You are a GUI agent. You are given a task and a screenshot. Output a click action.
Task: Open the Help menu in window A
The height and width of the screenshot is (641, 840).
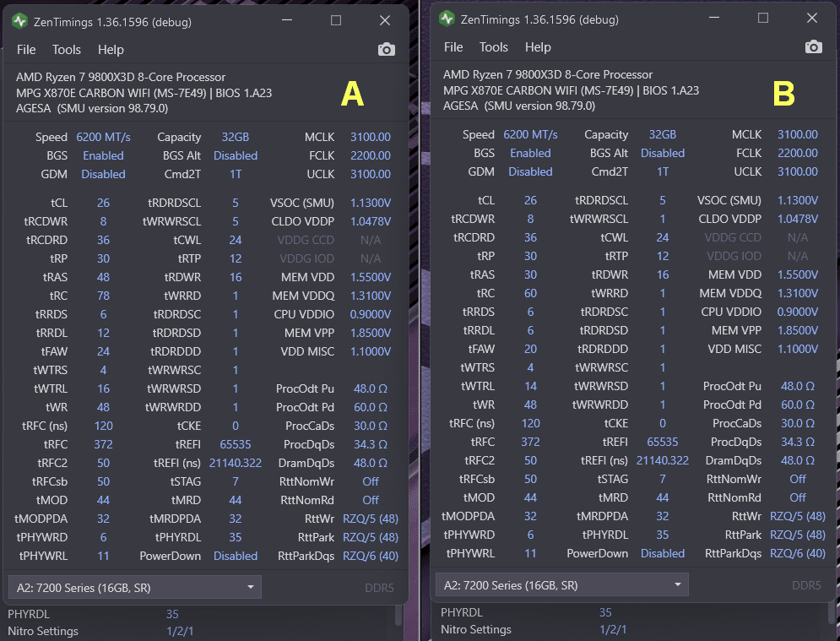111,50
